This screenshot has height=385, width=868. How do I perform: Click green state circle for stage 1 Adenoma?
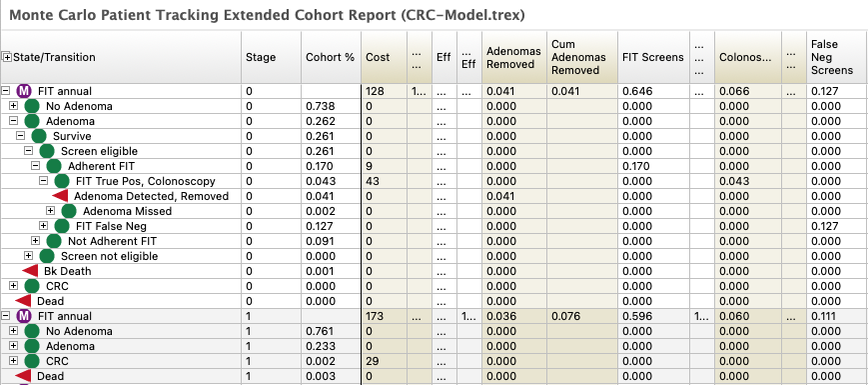point(32,346)
